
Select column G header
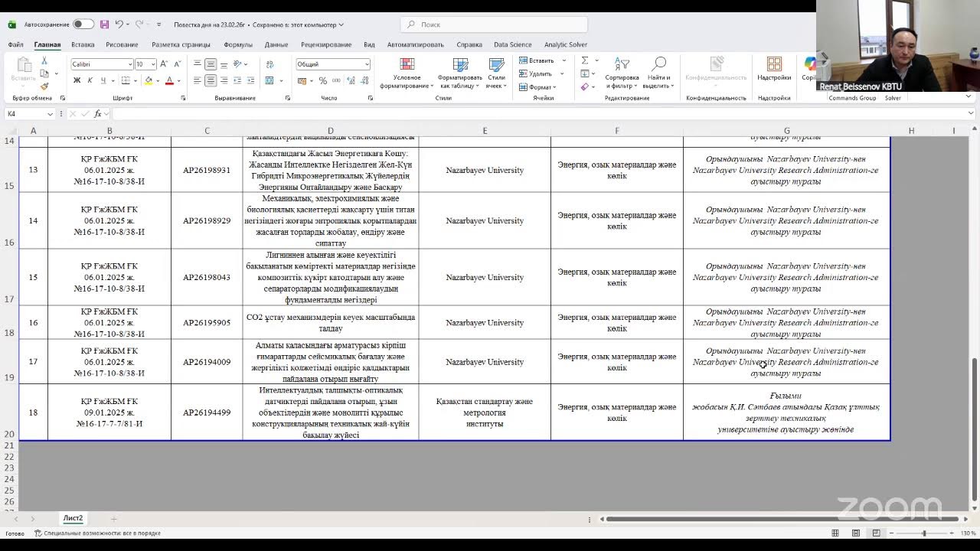coord(786,131)
